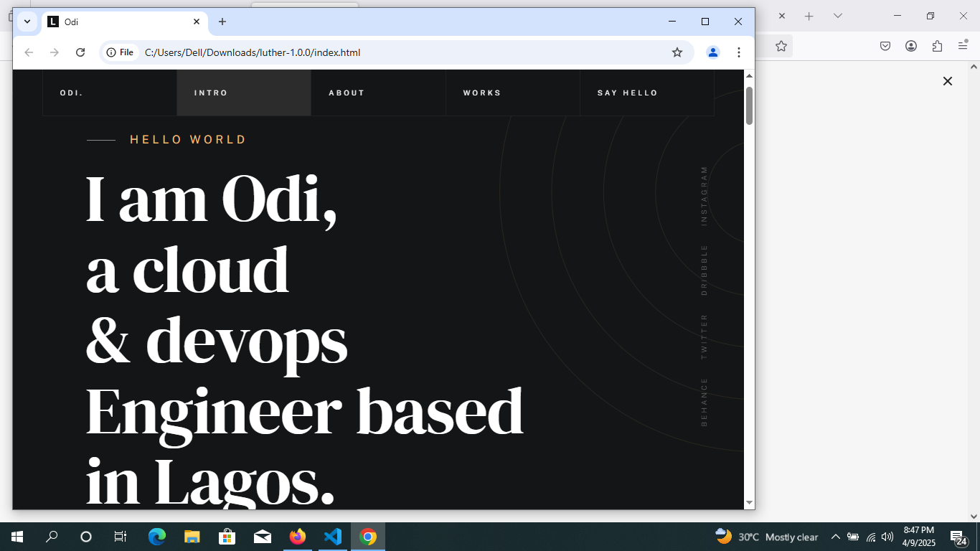Click the File site info chip
The width and height of the screenshot is (980, 551).
pos(120,52)
